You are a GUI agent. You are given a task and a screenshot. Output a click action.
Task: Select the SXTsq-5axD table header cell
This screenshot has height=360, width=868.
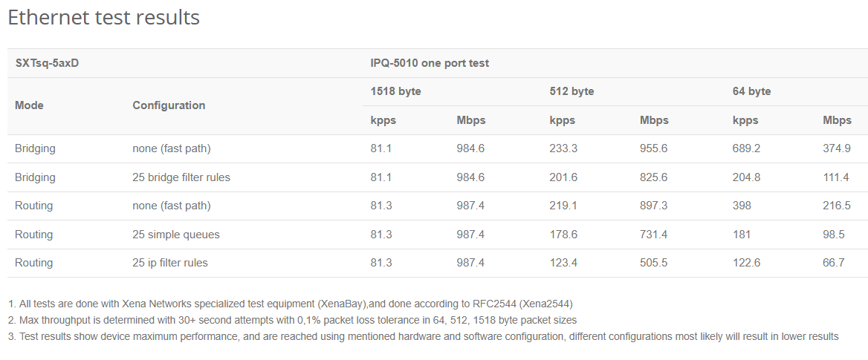click(47, 63)
